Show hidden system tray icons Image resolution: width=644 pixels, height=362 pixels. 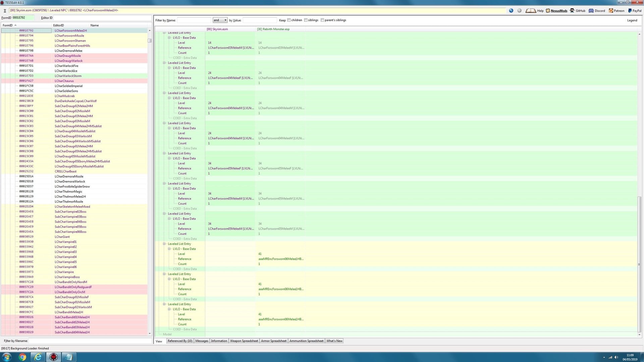pyautogui.click(x=604, y=357)
